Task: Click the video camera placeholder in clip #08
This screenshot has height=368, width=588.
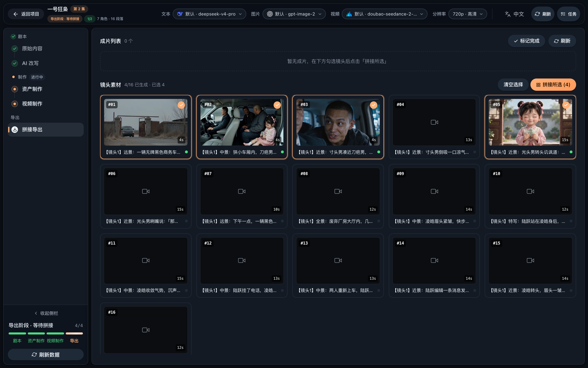Action: tap(338, 191)
